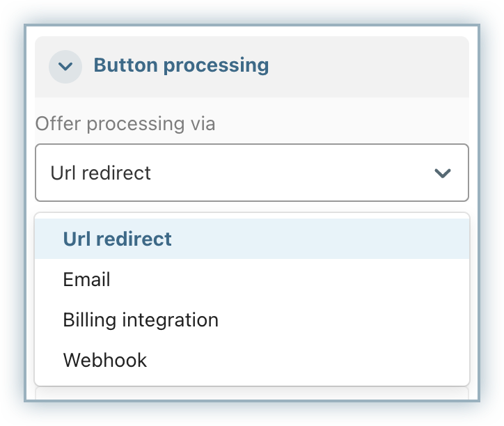This screenshot has width=504, height=426.
Task: Select the Email option
Action: (x=86, y=280)
